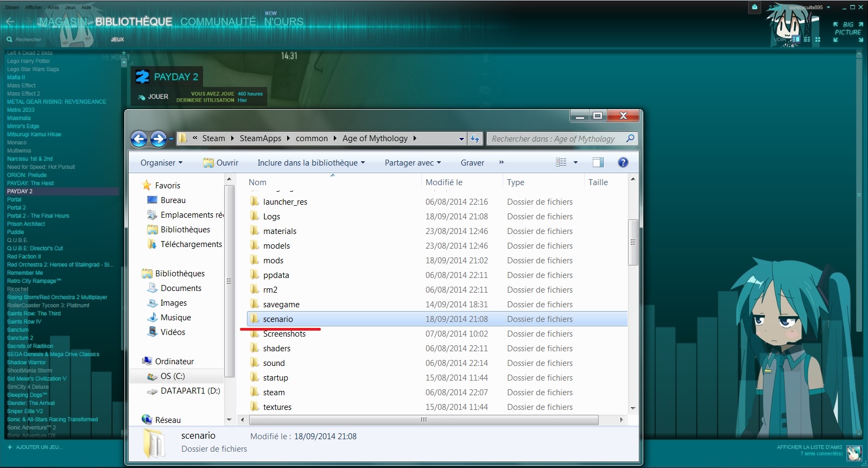
Task: Switch Steam library to list view
Action: [807, 39]
